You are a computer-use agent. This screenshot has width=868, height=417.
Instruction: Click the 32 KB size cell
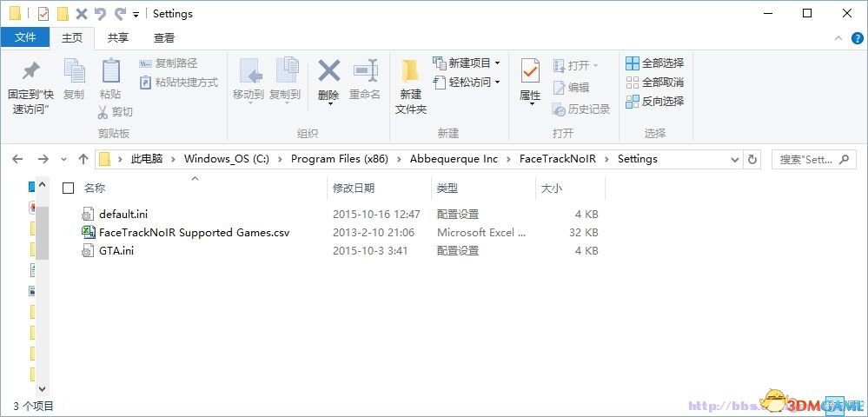click(x=584, y=233)
